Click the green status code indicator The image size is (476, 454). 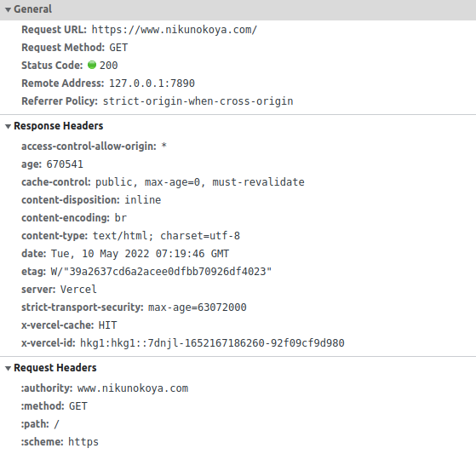click(92, 65)
